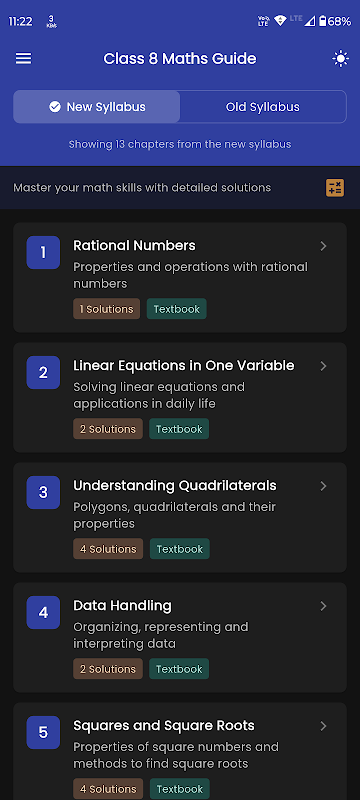Click 4 Solutions under Understanding Quadrilaterals
The height and width of the screenshot is (800, 360).
pos(108,548)
